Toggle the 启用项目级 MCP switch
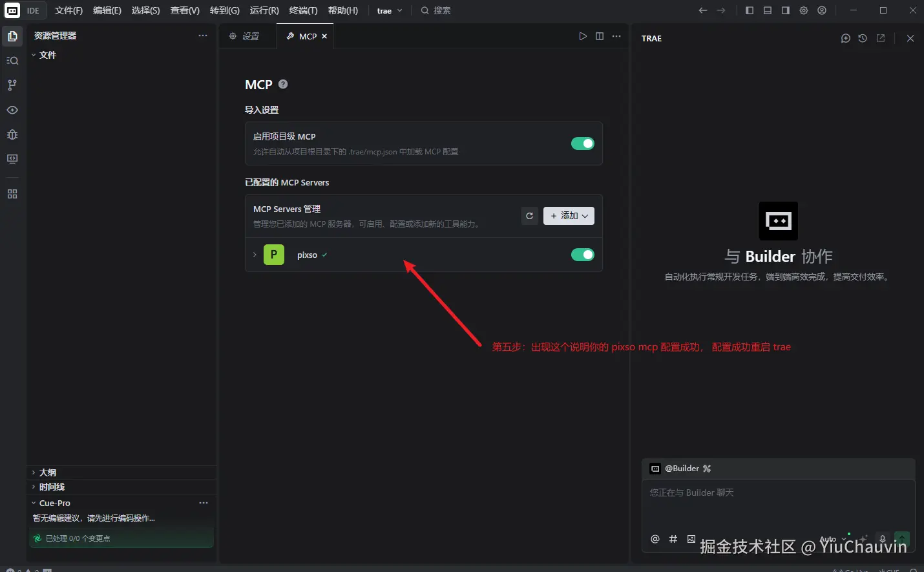 [583, 143]
